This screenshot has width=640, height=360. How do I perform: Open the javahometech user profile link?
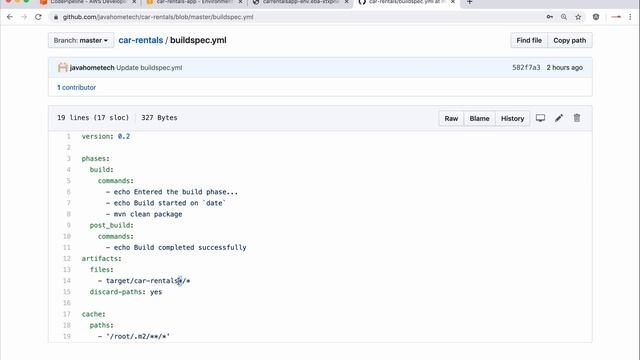92,68
